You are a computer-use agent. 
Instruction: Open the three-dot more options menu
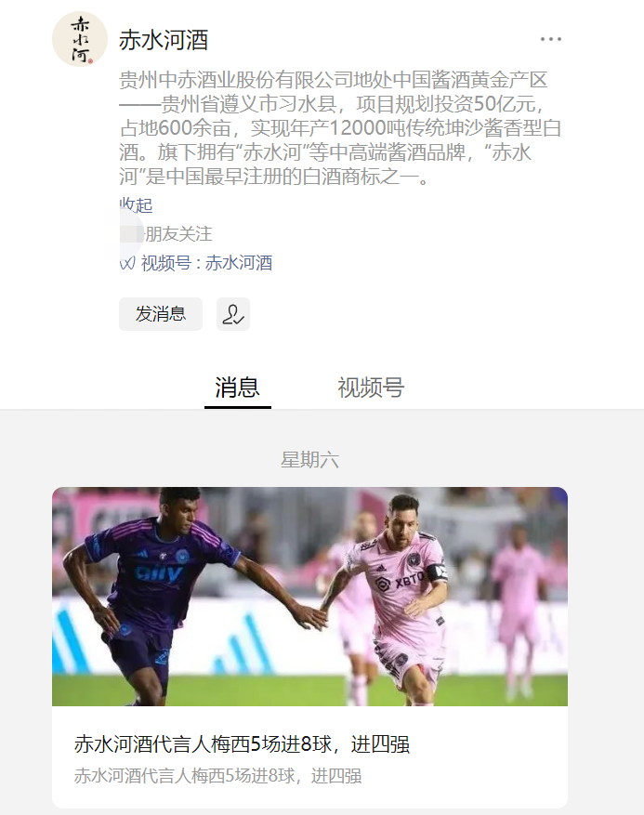coord(550,39)
